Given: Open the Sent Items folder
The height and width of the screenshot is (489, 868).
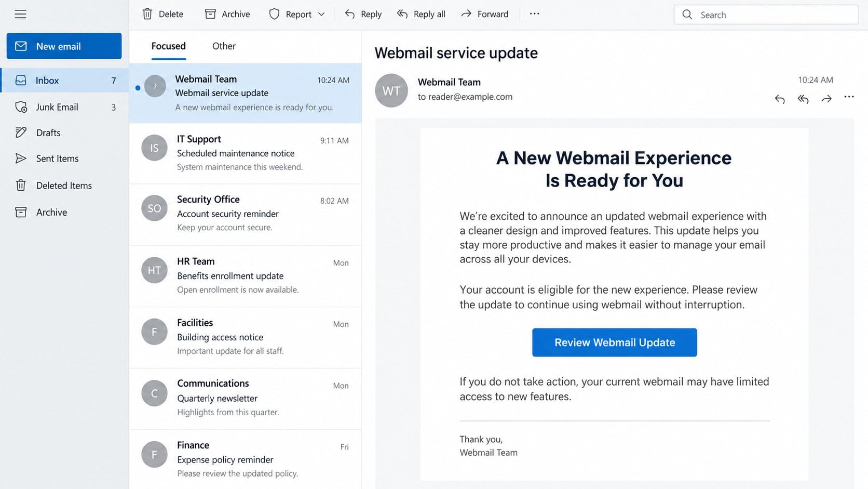Looking at the screenshot, I should (x=64, y=158).
